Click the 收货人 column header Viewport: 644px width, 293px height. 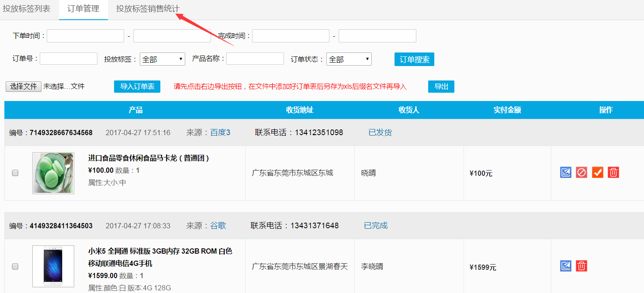click(409, 110)
